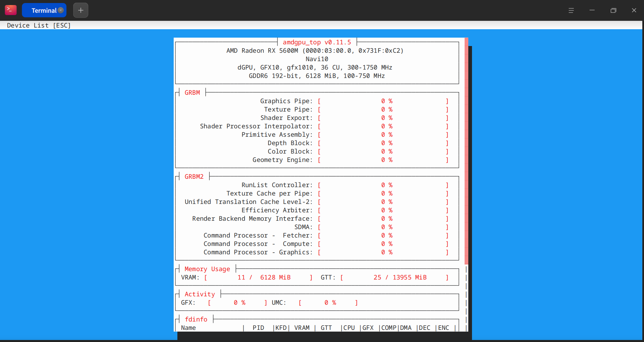Image resolution: width=644 pixels, height=342 pixels.
Task: Close the Terminal tab with its x icon
Action: [61, 10]
